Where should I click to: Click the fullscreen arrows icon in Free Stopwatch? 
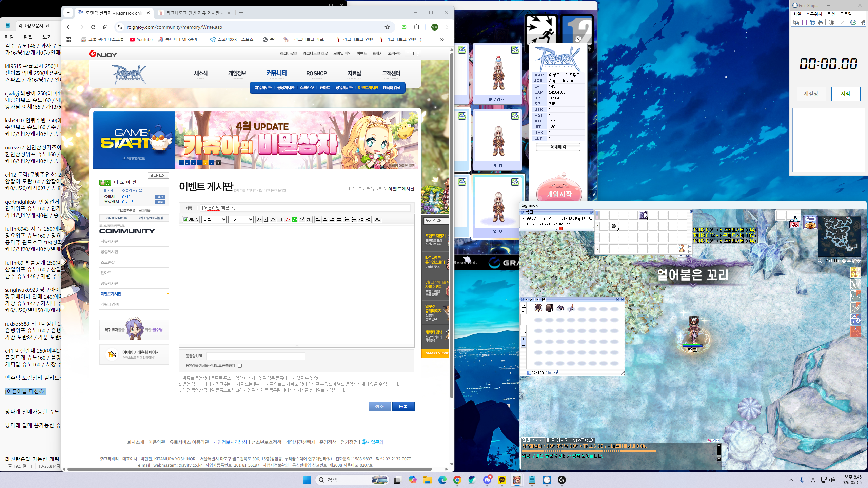pyautogui.click(x=842, y=22)
